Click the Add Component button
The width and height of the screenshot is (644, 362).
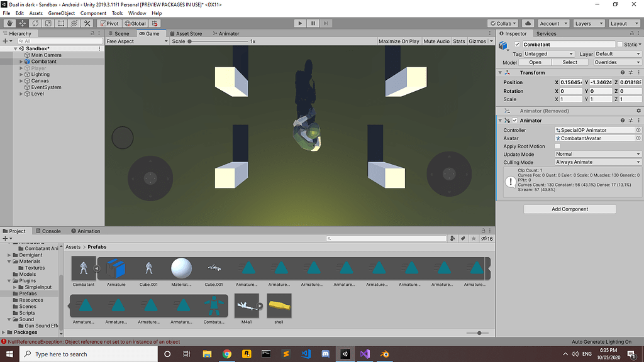(x=569, y=209)
